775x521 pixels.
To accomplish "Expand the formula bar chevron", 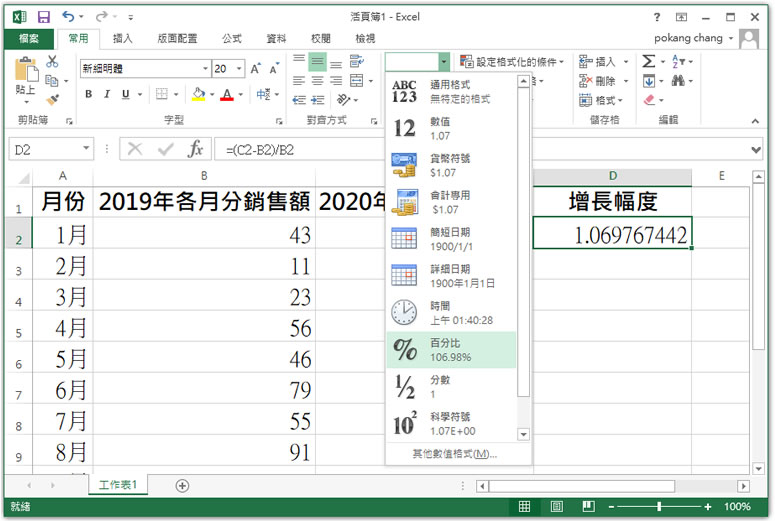I will coord(756,149).
